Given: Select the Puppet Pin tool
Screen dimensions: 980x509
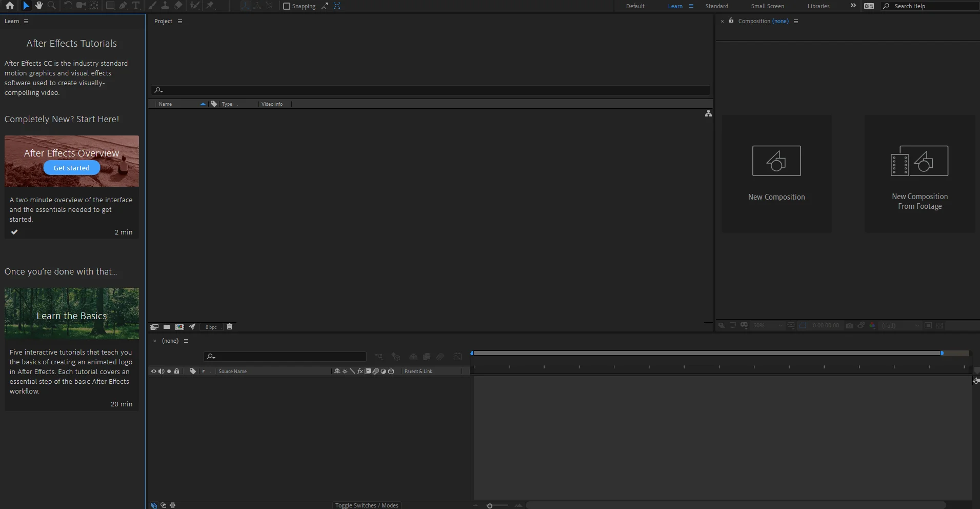Looking at the screenshot, I should 211,6.
